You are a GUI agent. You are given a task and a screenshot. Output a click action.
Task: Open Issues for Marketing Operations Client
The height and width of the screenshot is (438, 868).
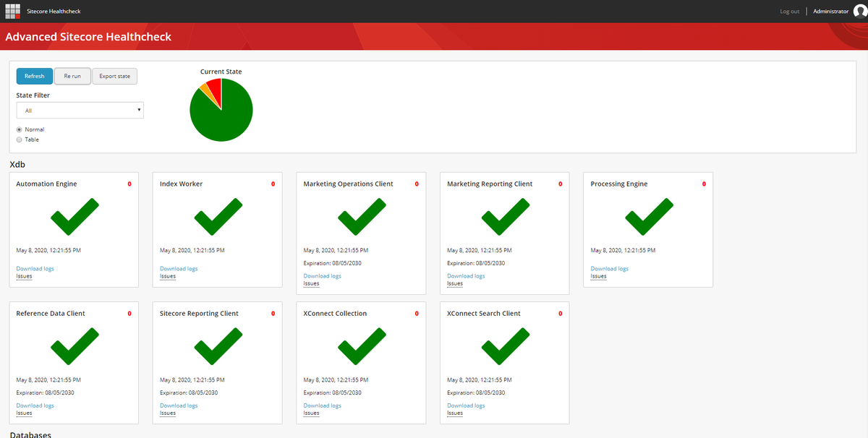tap(311, 283)
